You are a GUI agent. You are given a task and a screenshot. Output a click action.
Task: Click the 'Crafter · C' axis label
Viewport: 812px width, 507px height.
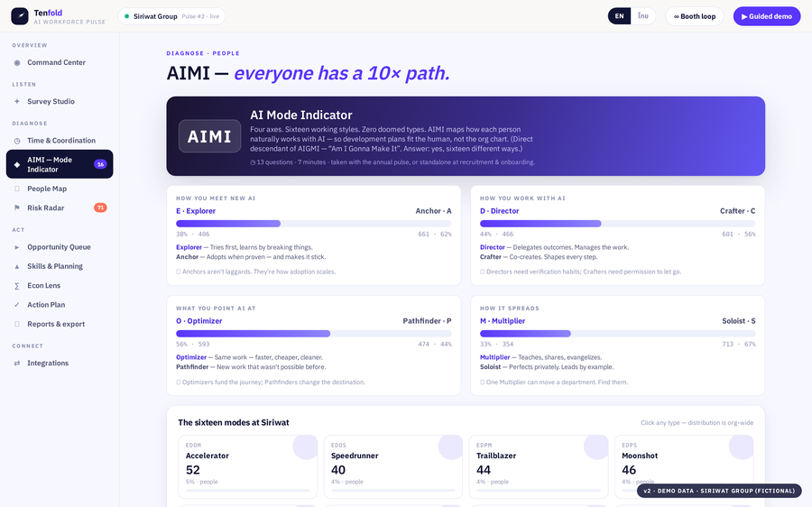(x=737, y=211)
